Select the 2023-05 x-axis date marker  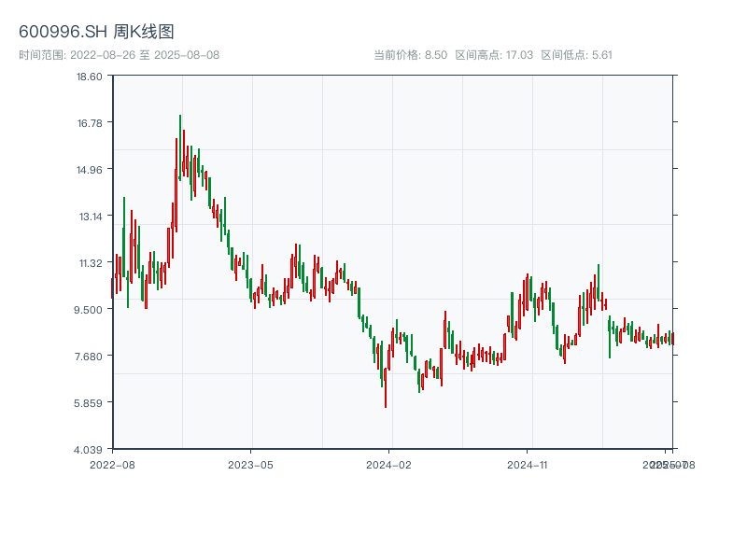(250, 464)
